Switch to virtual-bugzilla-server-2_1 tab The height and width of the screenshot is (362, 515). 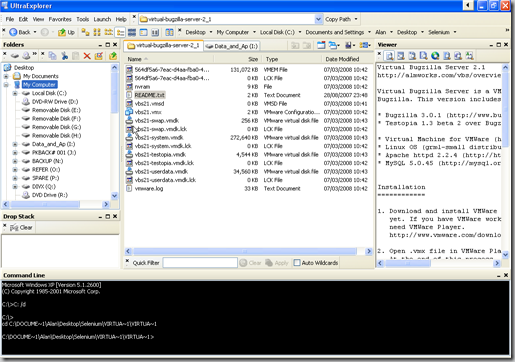[x=163, y=46]
